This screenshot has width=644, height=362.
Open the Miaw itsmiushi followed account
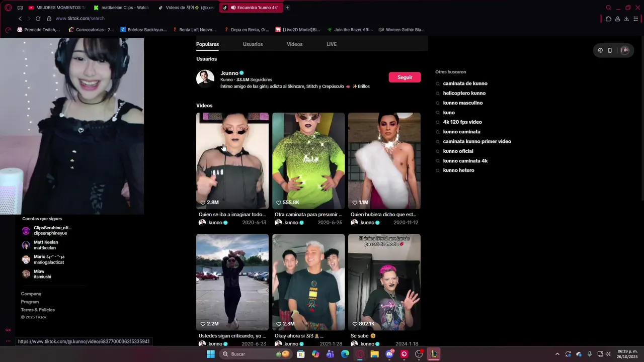37,274
